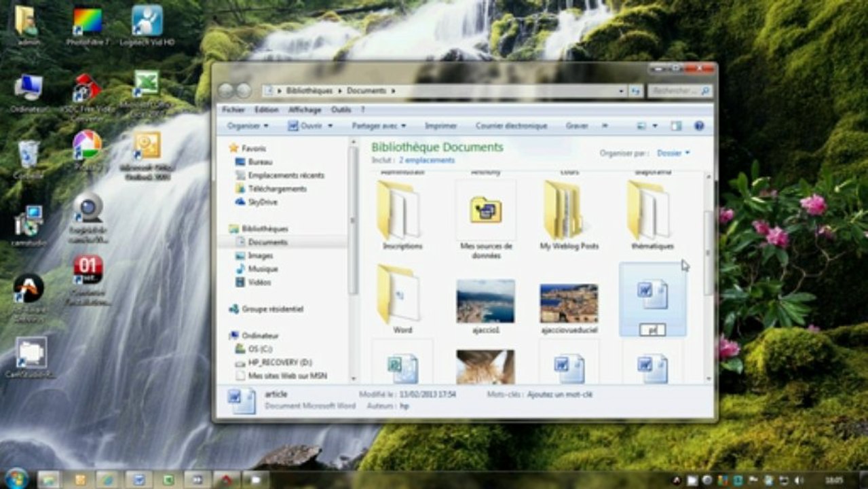Viewport: 868px width, 489px height.
Task: Open Microsoft Office Outlook shortcut
Action: pos(146,156)
